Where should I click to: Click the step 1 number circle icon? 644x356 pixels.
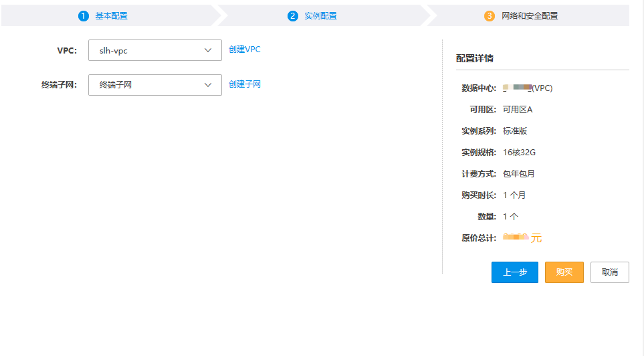point(84,16)
